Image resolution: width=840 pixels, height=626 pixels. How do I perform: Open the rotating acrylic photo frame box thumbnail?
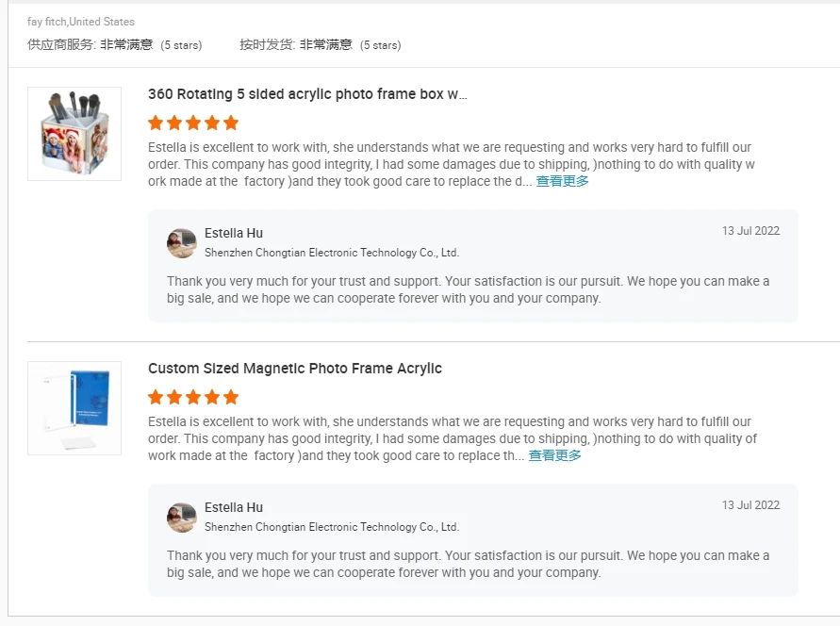74,134
